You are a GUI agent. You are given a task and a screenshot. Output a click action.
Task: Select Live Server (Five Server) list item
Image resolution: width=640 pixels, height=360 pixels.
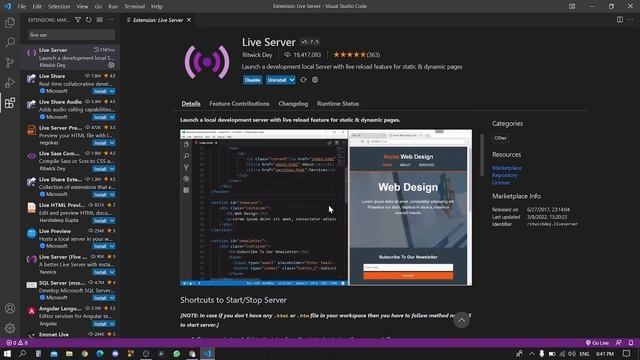coord(70,264)
